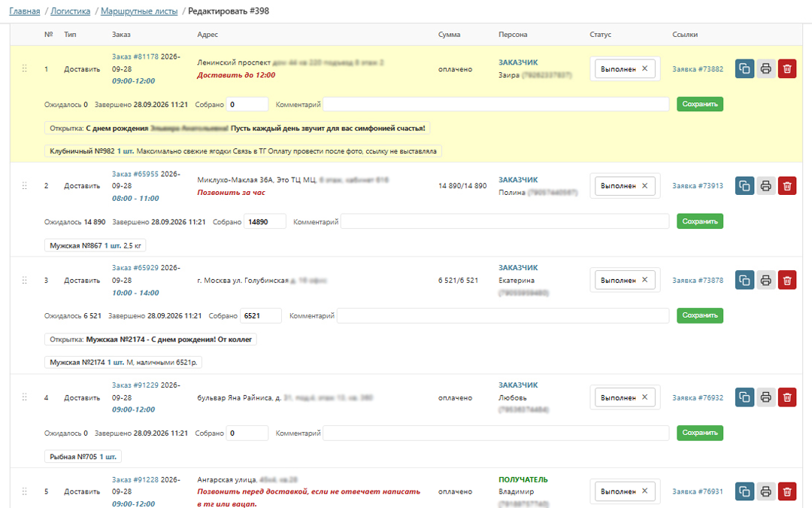The width and height of the screenshot is (812, 508).
Task: Delete the row with Заявка #73913
Action: (787, 186)
